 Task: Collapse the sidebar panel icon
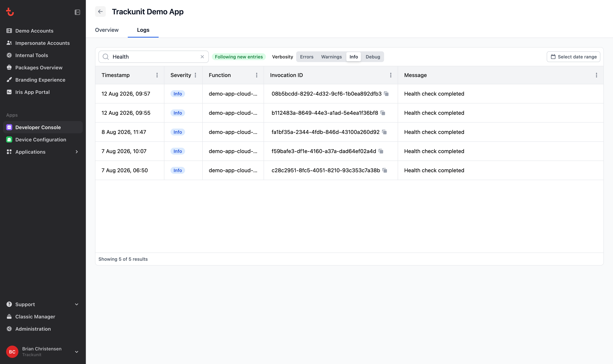[x=77, y=12]
